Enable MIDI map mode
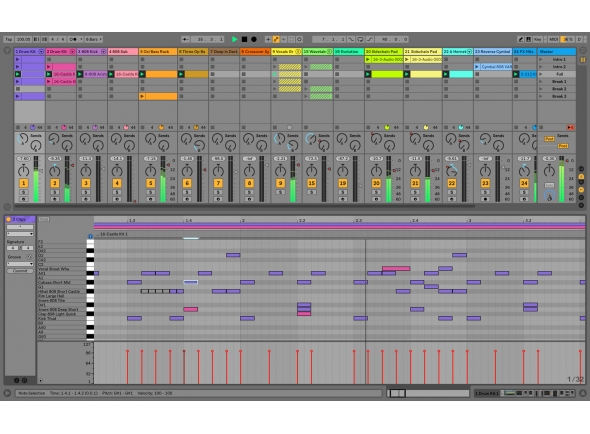This screenshot has width=590, height=434. click(553, 39)
